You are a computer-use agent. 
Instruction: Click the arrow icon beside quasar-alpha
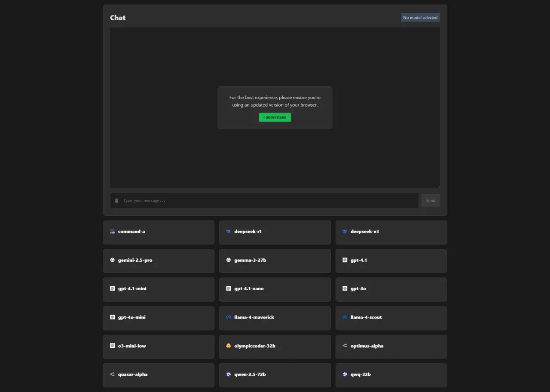[x=112, y=374]
